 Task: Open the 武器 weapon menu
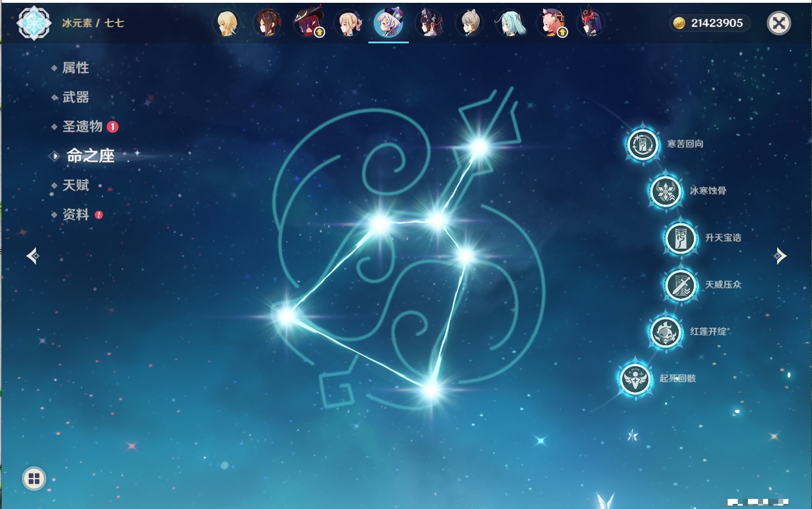[75, 97]
